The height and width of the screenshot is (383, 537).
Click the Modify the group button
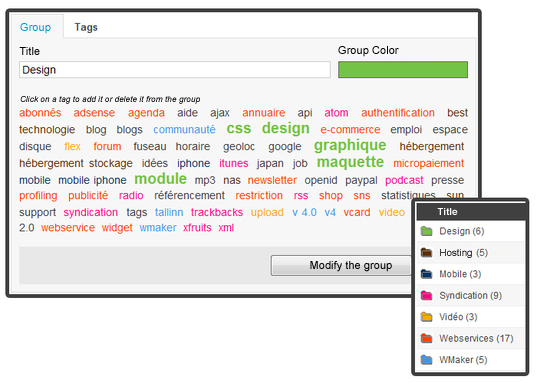[x=341, y=265]
